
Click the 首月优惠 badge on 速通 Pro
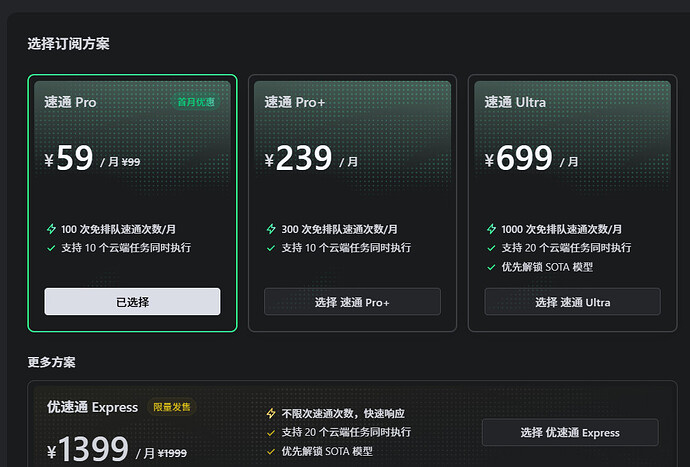pos(196,102)
